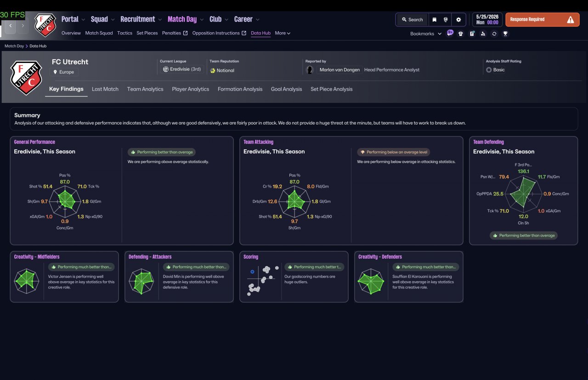Select the Set Piece Analysis tab
588x380 pixels.
pyautogui.click(x=332, y=89)
